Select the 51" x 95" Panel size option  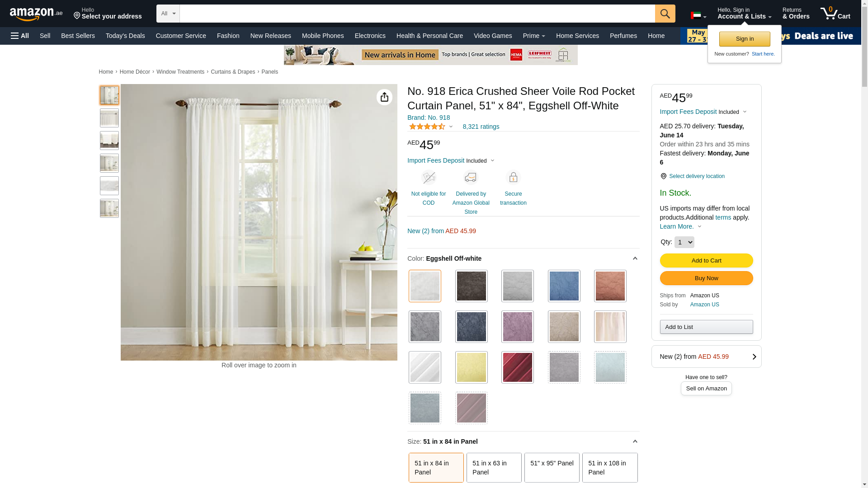(x=552, y=468)
